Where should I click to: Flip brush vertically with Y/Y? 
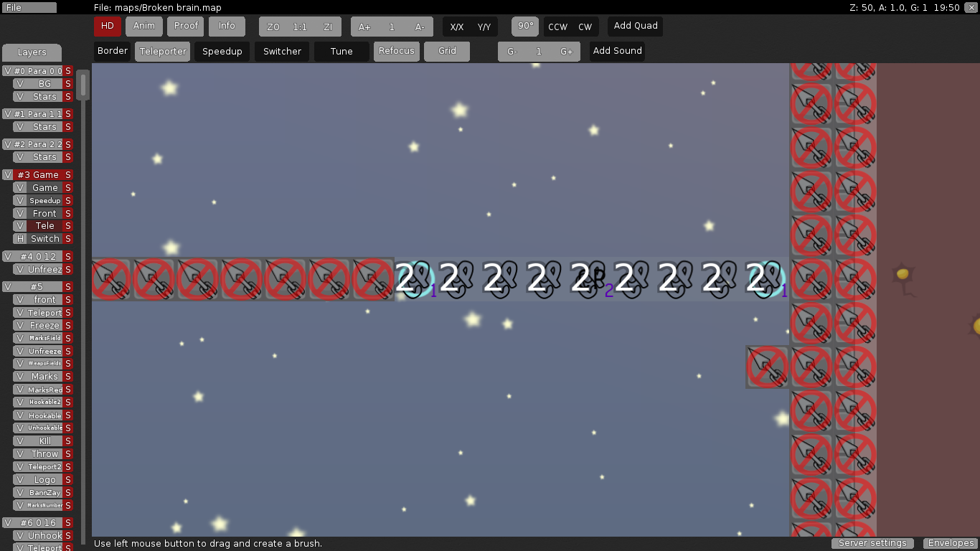coord(482,26)
